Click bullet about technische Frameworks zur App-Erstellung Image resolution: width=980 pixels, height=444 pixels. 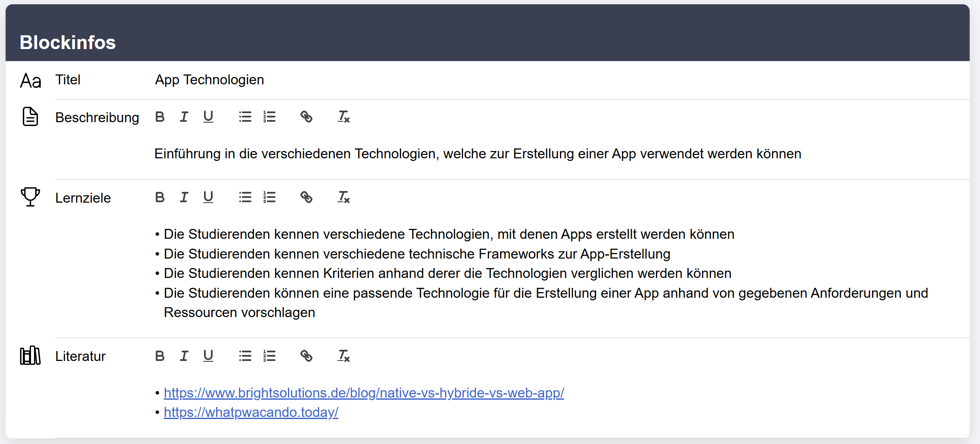417,254
